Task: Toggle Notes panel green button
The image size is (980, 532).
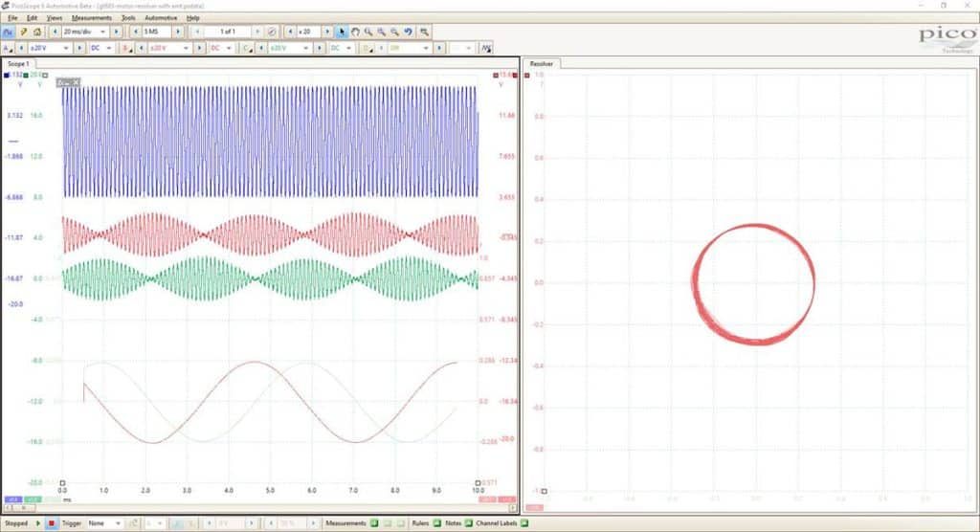Action: tap(468, 523)
